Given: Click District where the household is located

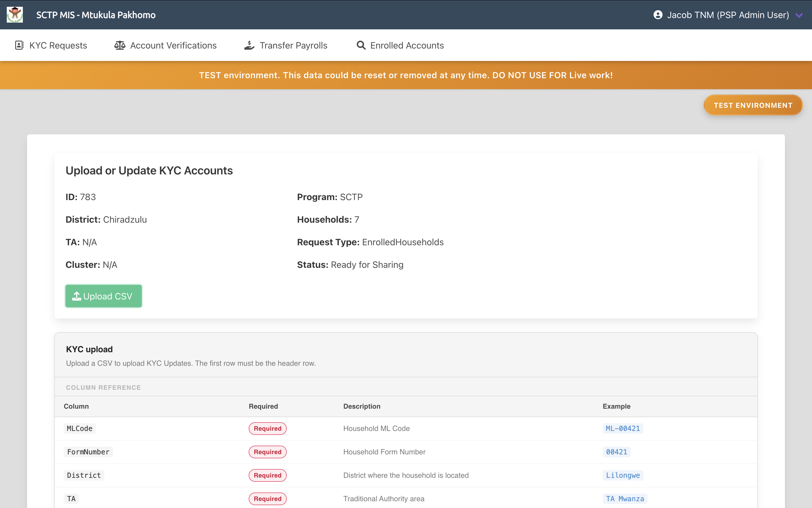Looking at the screenshot, I should tap(406, 476).
